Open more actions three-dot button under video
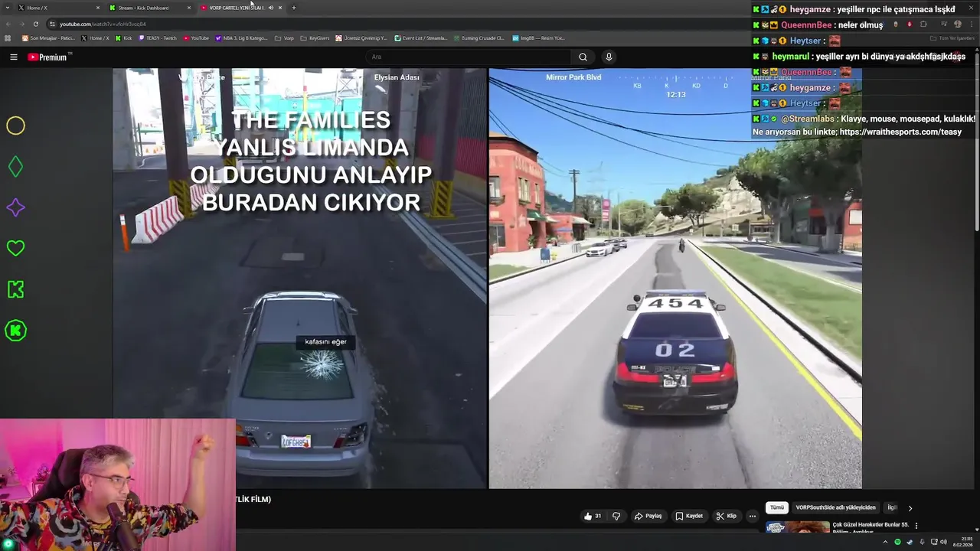 (x=753, y=516)
